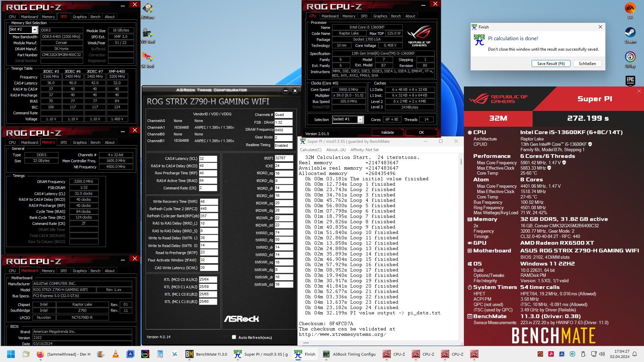Close the BenchMate result overlay
This screenshot has width=644, height=362.
click(x=639, y=91)
